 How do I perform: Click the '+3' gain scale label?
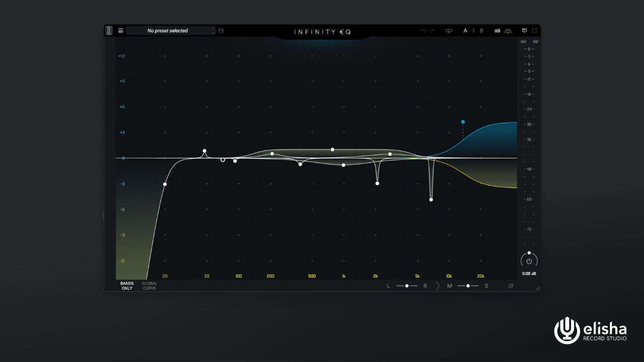point(122,133)
